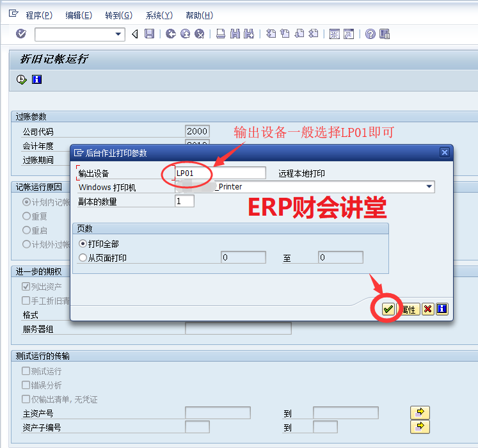
Task: Click the Print icon in toolbar
Action: [x=221, y=33]
